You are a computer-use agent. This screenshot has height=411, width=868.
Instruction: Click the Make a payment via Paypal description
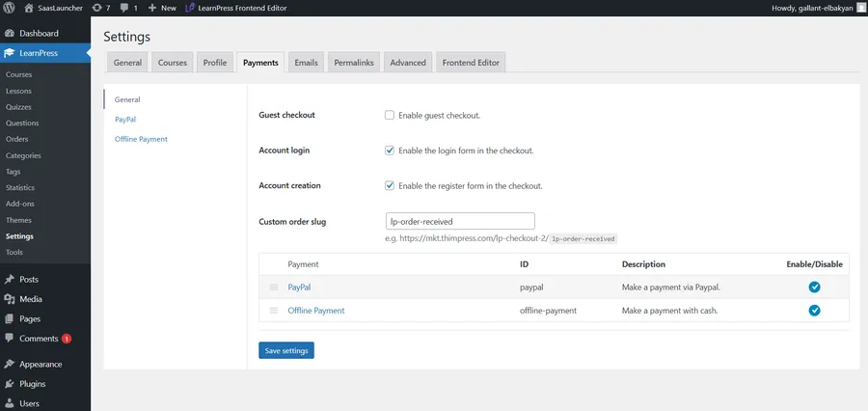pyautogui.click(x=671, y=287)
